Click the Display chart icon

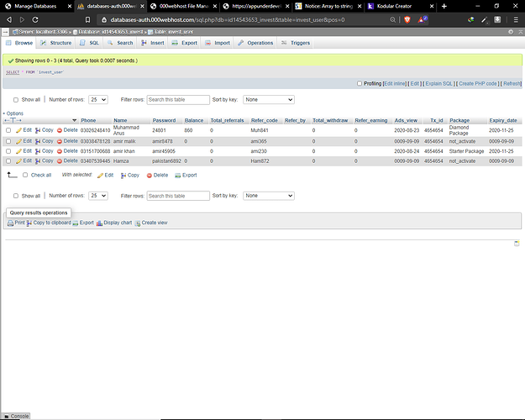coord(99,223)
